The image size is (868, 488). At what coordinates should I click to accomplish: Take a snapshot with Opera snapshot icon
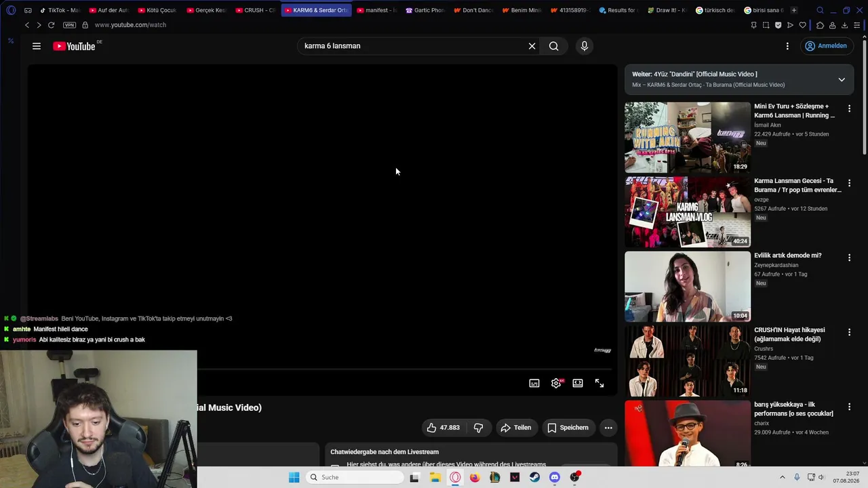tap(766, 25)
